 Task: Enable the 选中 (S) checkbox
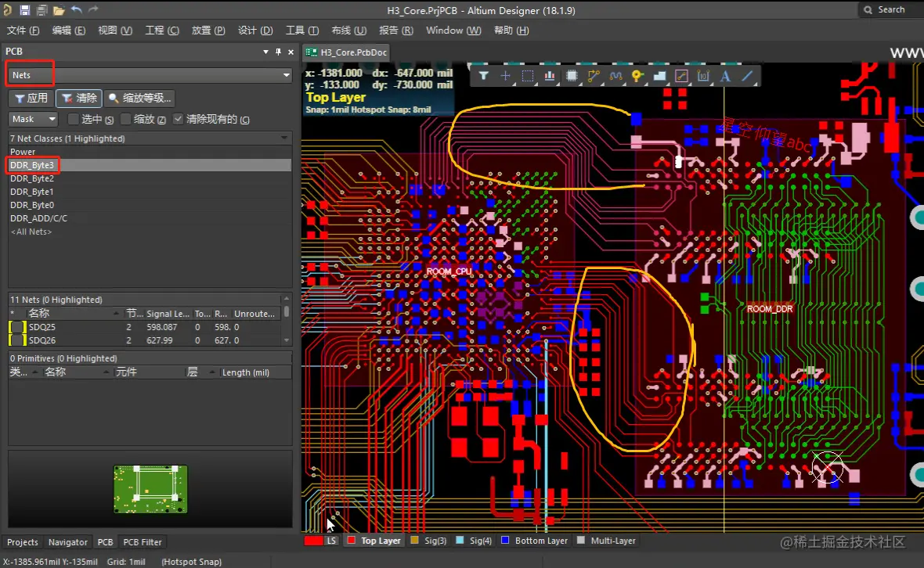pos(74,119)
